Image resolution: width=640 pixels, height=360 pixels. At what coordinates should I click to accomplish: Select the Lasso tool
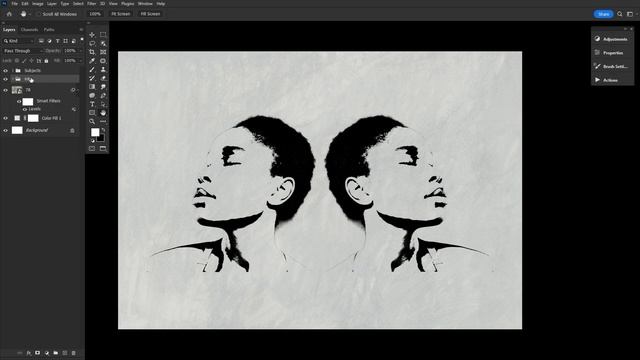tap(92, 43)
